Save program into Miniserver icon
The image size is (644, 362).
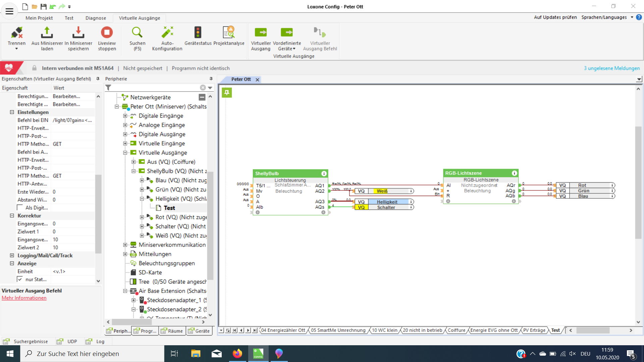[x=78, y=33]
